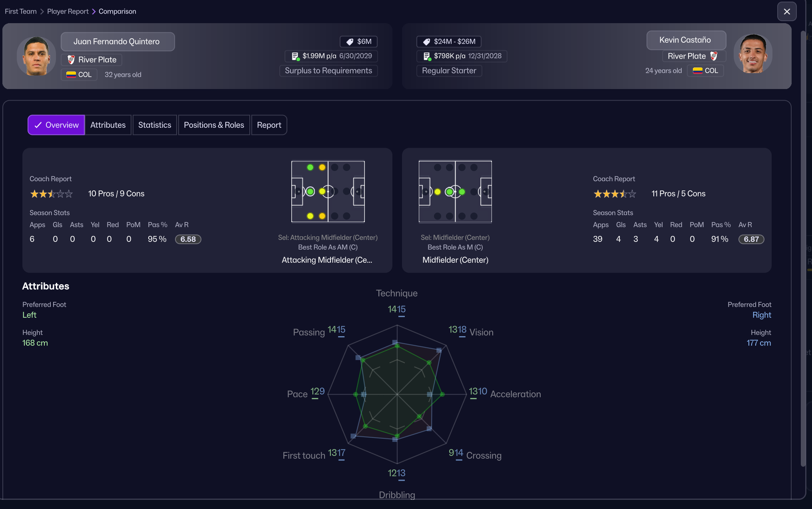Click River Plate crest beside Castaño
This screenshot has height=509, width=812.
click(714, 56)
